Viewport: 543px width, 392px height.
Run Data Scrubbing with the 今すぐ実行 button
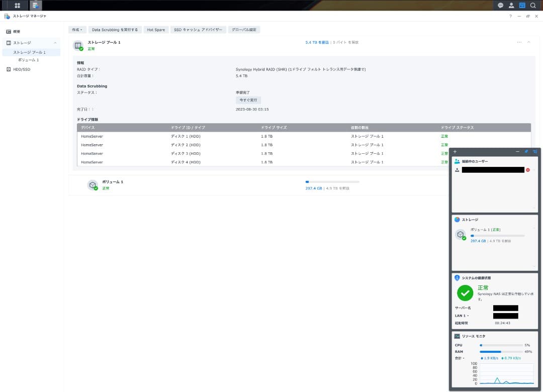(248, 100)
